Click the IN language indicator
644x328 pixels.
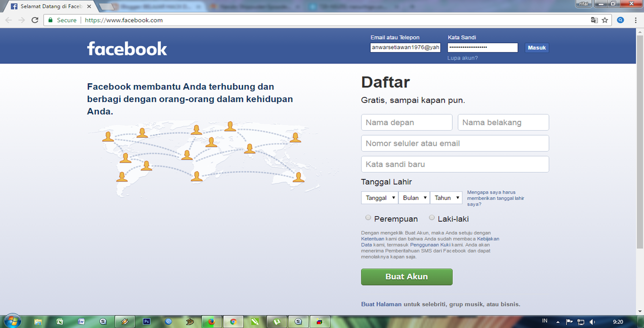(x=545, y=321)
